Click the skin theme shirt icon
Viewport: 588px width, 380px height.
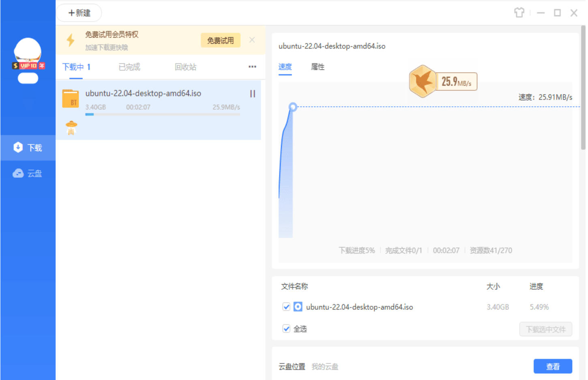(x=519, y=13)
